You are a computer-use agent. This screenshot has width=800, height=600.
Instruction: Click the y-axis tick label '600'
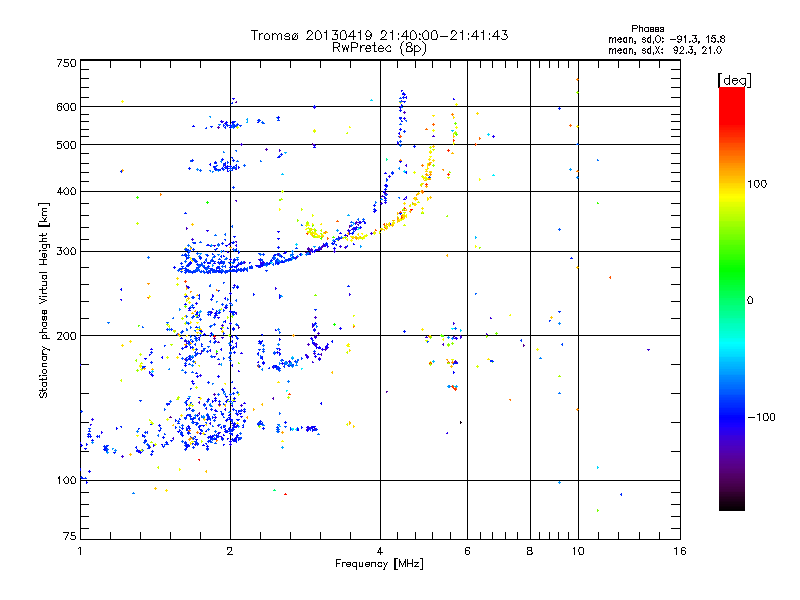pos(66,107)
